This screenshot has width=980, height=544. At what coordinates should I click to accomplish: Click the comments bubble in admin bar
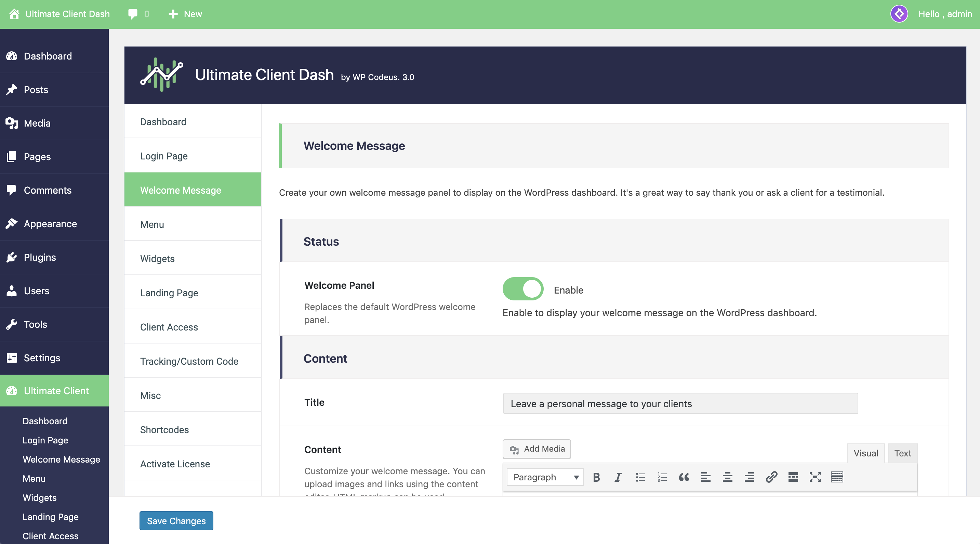[133, 14]
